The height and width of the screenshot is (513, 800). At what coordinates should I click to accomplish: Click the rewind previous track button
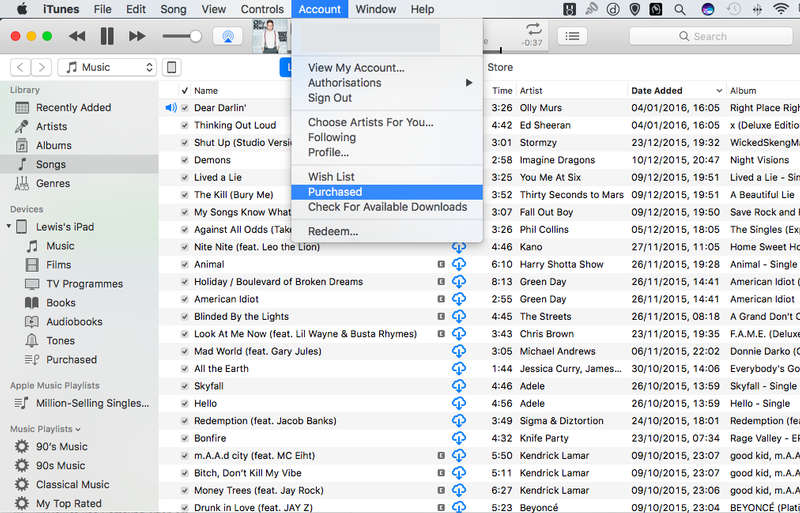click(x=77, y=36)
